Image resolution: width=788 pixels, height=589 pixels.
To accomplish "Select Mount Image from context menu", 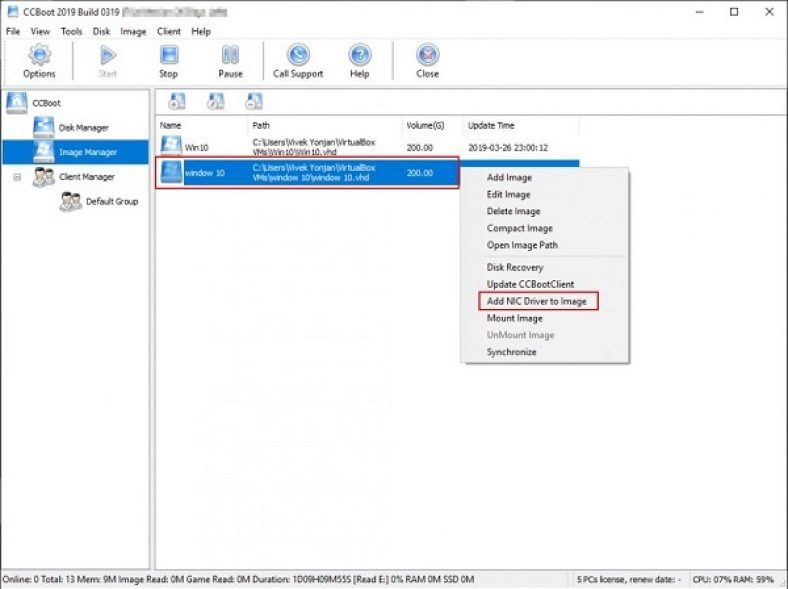I will (515, 318).
